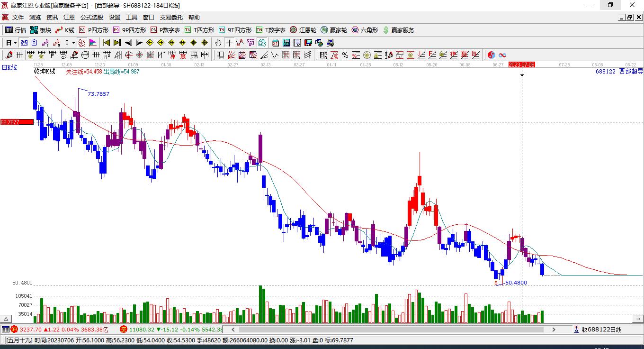
Task: Open the 板块 sector view
Action: pyautogui.click(x=41, y=30)
